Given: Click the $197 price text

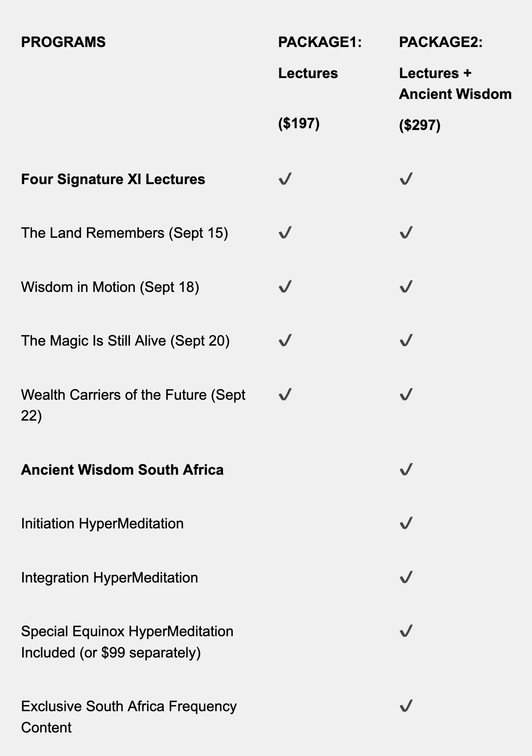Looking at the screenshot, I should click(299, 123).
